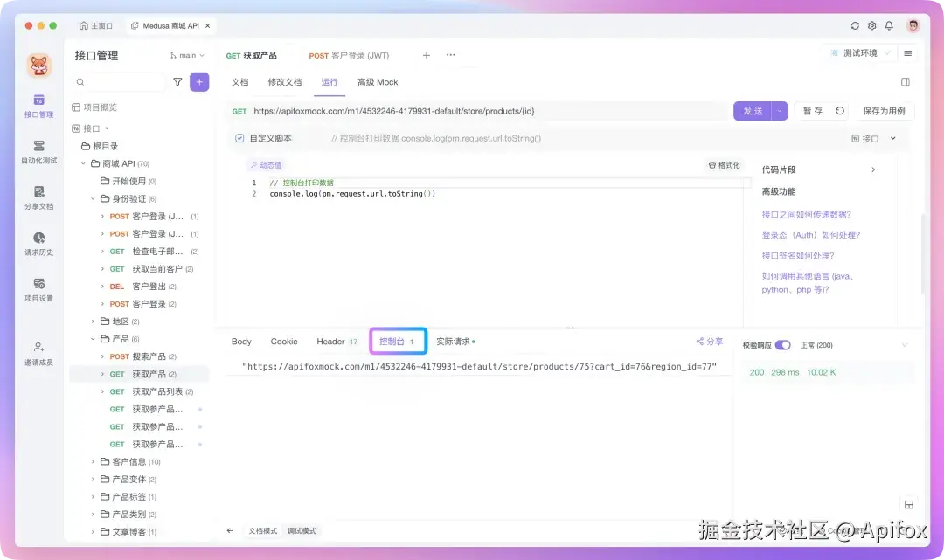944x560 pixels.
Task: Switch to the 文档 tab
Action: (239, 82)
